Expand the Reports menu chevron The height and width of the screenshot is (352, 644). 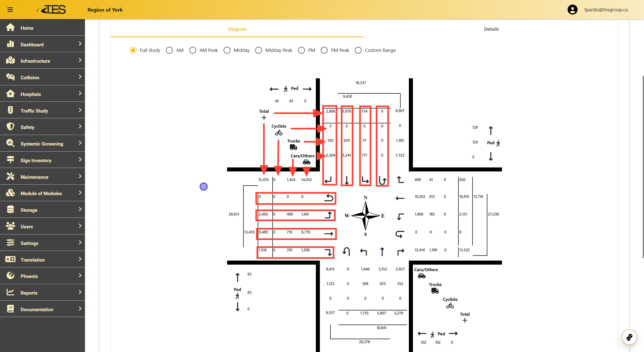coord(80,292)
